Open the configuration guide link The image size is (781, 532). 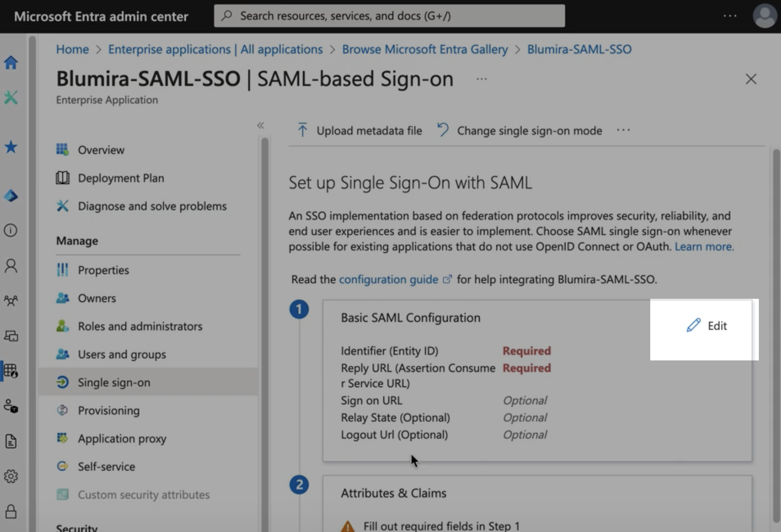tap(395, 279)
